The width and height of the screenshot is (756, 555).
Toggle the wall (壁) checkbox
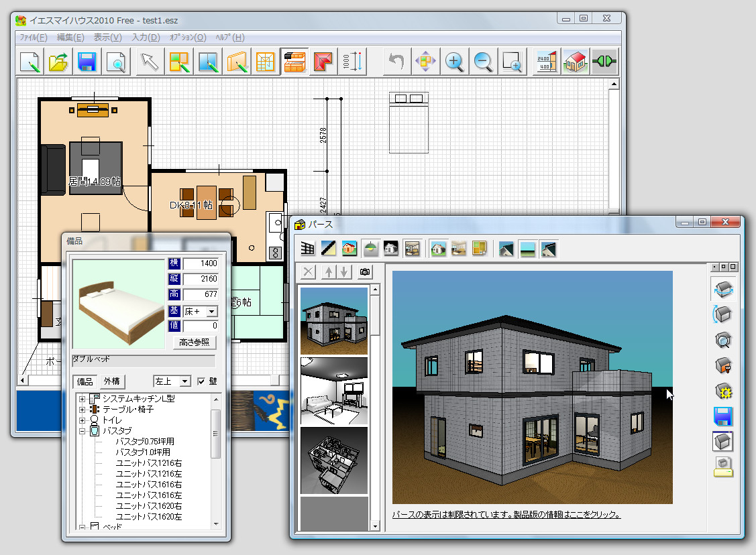pos(201,381)
